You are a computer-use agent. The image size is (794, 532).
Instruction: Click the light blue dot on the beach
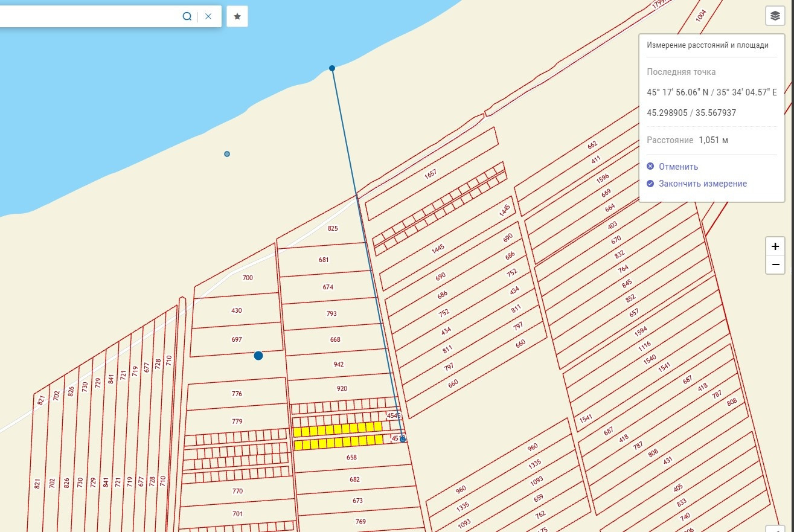click(227, 154)
